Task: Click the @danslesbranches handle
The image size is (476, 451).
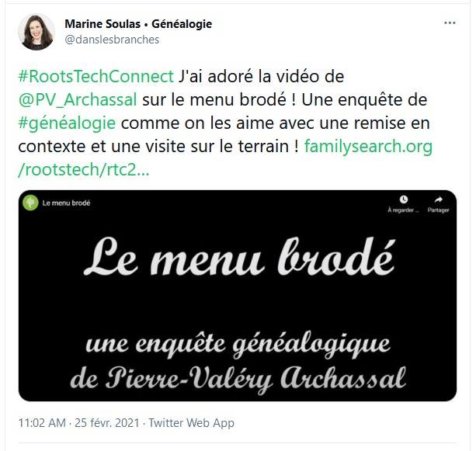Action: click(x=112, y=40)
